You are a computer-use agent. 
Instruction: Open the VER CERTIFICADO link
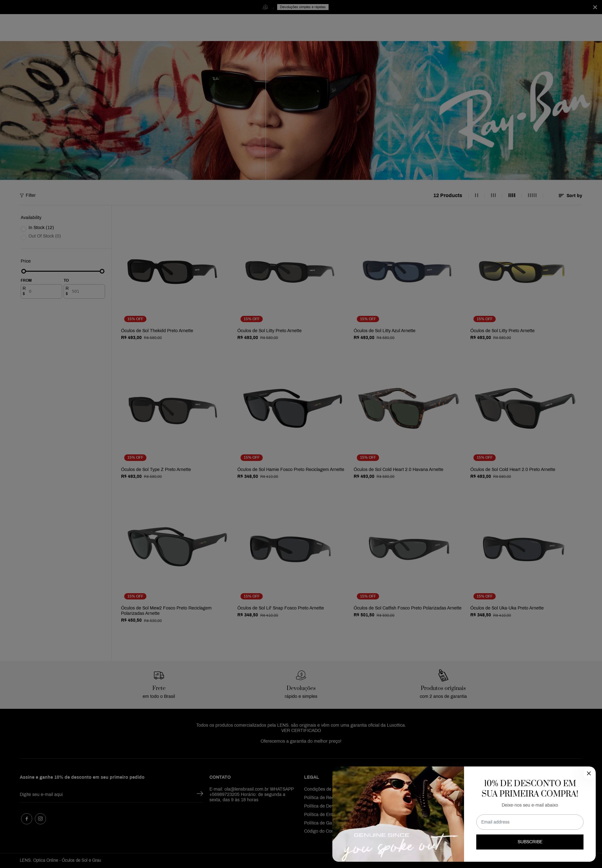click(301, 730)
